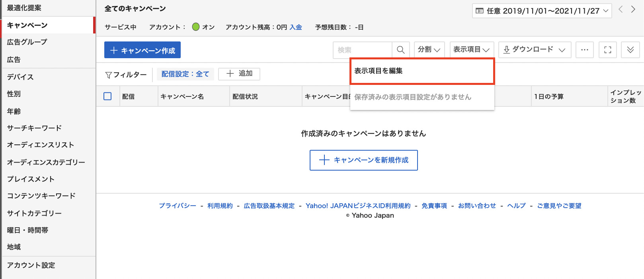
Task: Check the select-all campaigns checkbox
Action: point(107,96)
